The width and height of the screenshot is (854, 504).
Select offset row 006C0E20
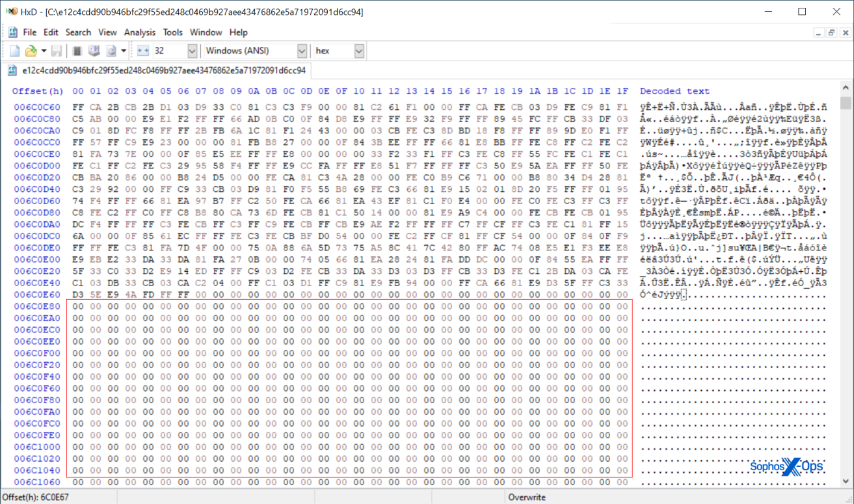[37, 271]
